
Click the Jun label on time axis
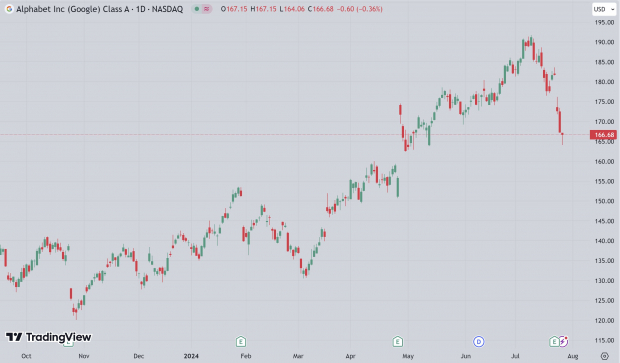pyautogui.click(x=465, y=356)
